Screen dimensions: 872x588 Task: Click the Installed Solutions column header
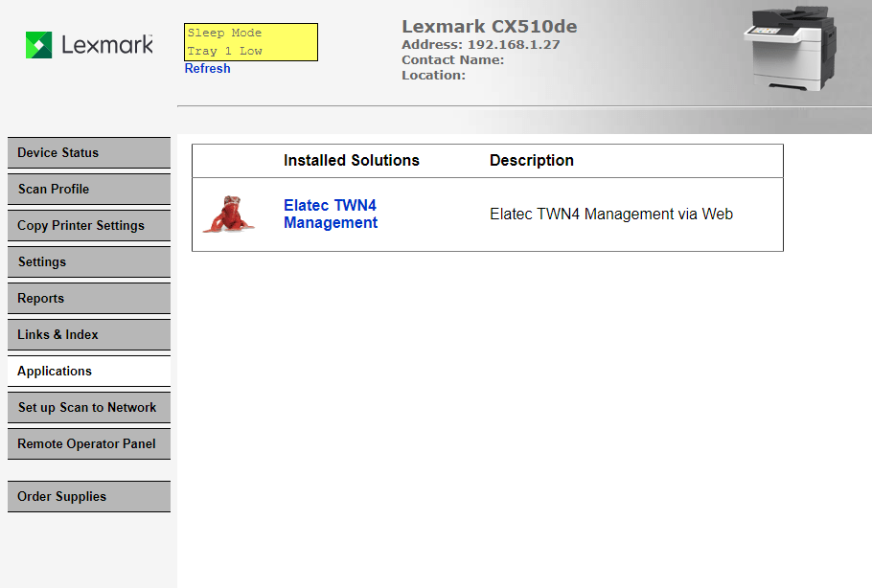point(352,161)
